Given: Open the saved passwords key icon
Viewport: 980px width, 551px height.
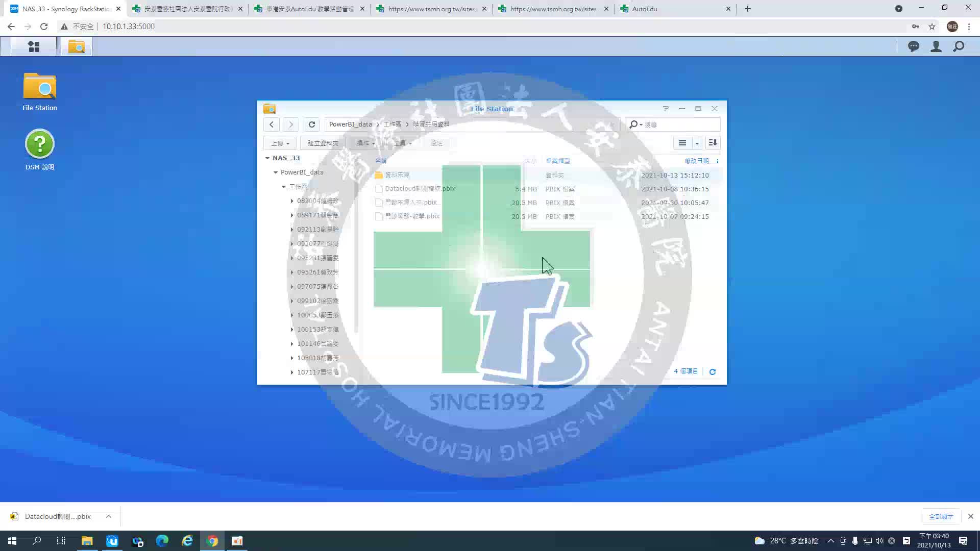Looking at the screenshot, I should coord(916,27).
